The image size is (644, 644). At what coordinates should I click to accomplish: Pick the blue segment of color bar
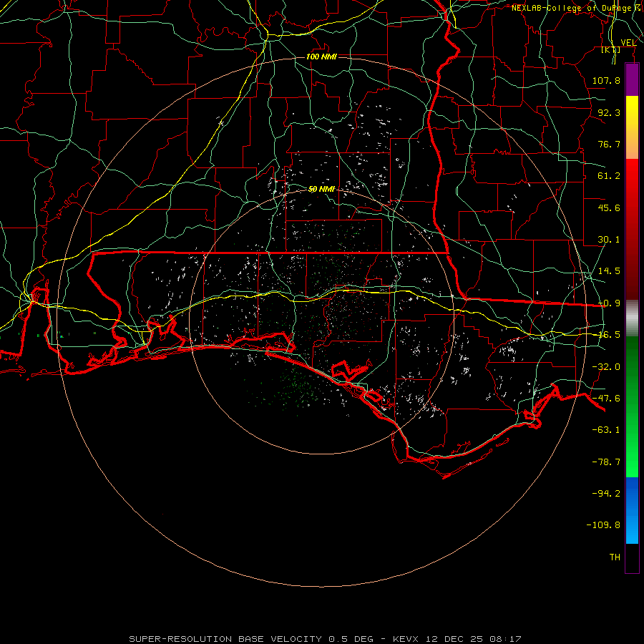coord(632,510)
